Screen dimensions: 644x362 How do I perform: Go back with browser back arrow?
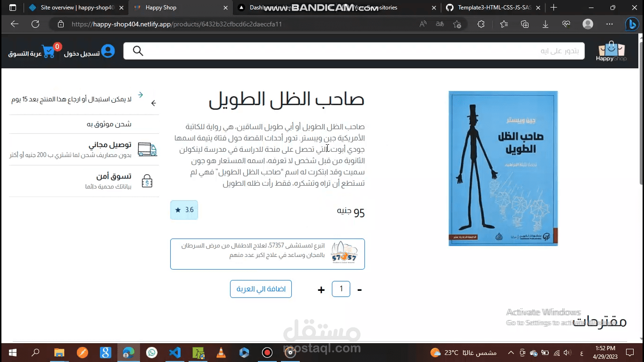coord(14,24)
